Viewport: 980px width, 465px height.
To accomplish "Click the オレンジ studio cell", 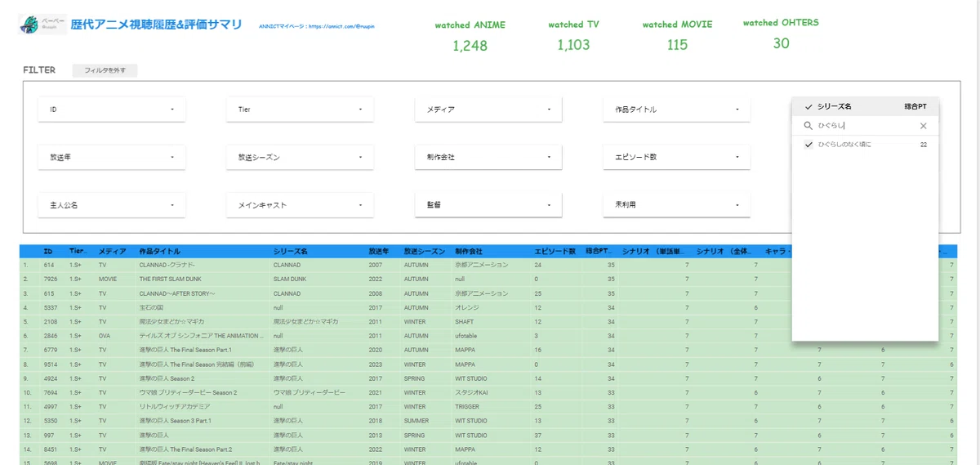I will pyautogui.click(x=467, y=307).
